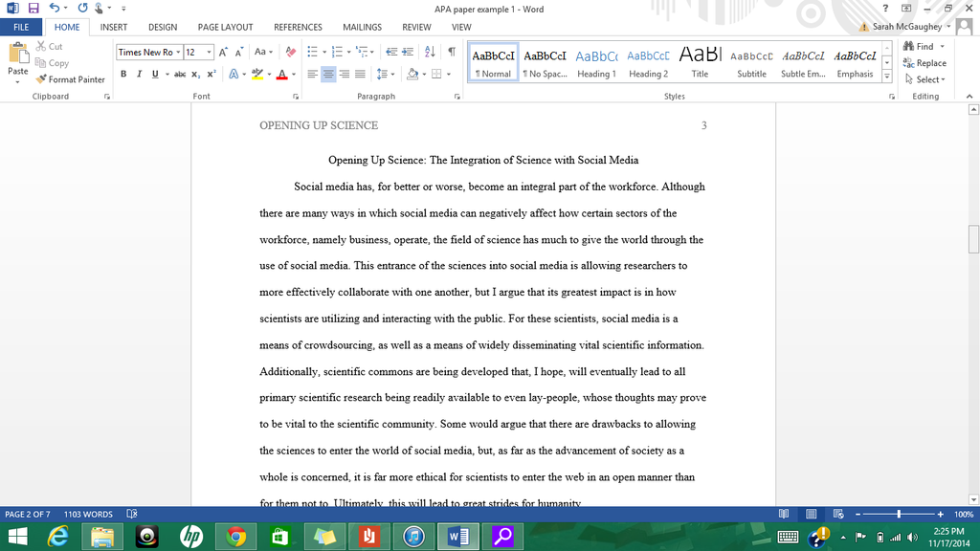The image size is (980, 551).
Task: Open the Line and Paragraph Spacing dropdown
Action: coord(383,73)
